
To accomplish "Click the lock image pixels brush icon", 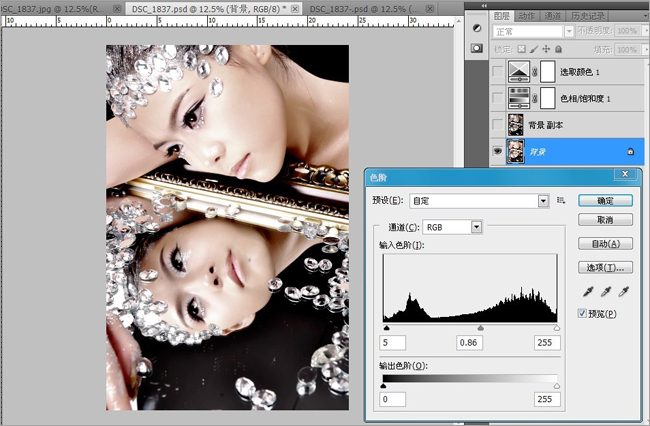I will [x=534, y=47].
